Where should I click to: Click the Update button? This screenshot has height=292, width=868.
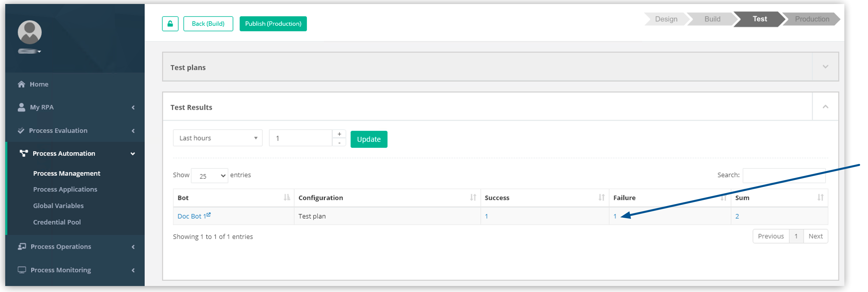point(369,139)
